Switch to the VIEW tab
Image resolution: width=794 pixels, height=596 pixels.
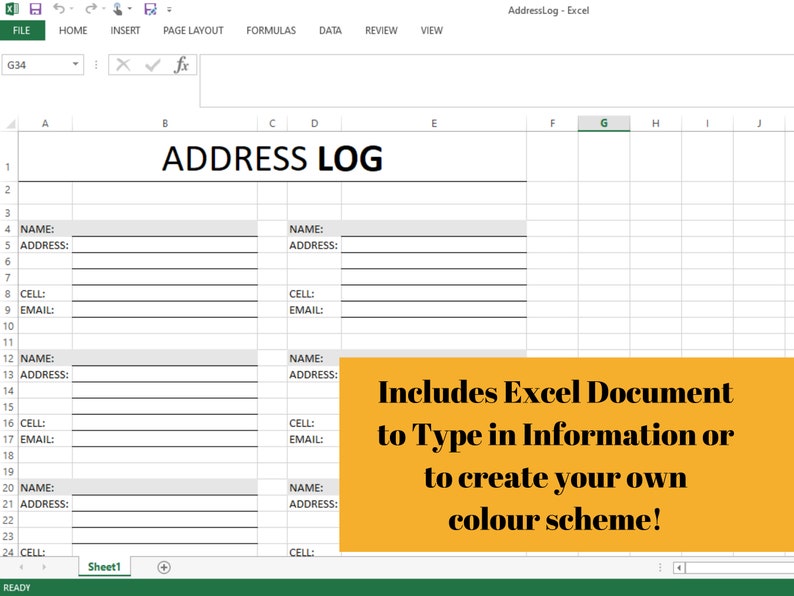pos(431,30)
